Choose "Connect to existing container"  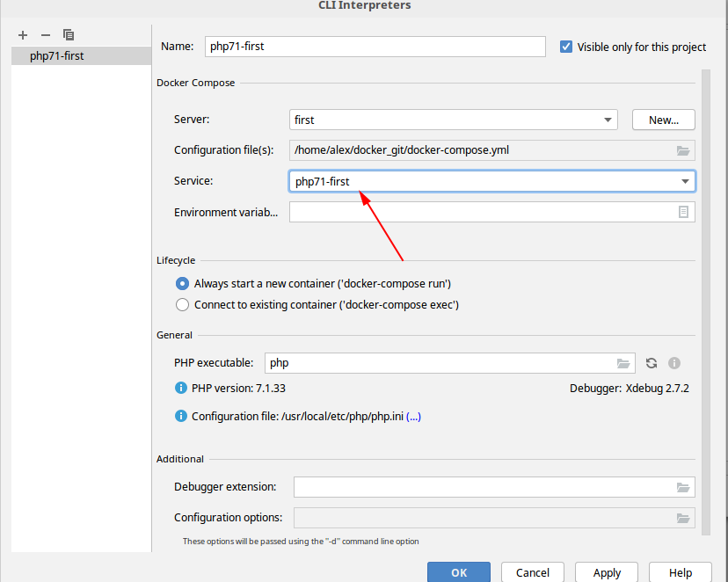click(x=182, y=304)
